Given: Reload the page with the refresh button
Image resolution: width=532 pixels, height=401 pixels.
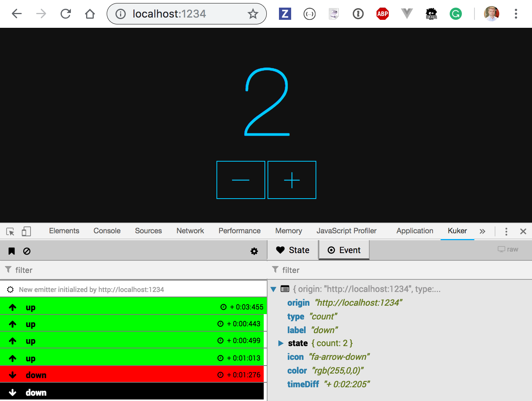Looking at the screenshot, I should tap(66, 14).
